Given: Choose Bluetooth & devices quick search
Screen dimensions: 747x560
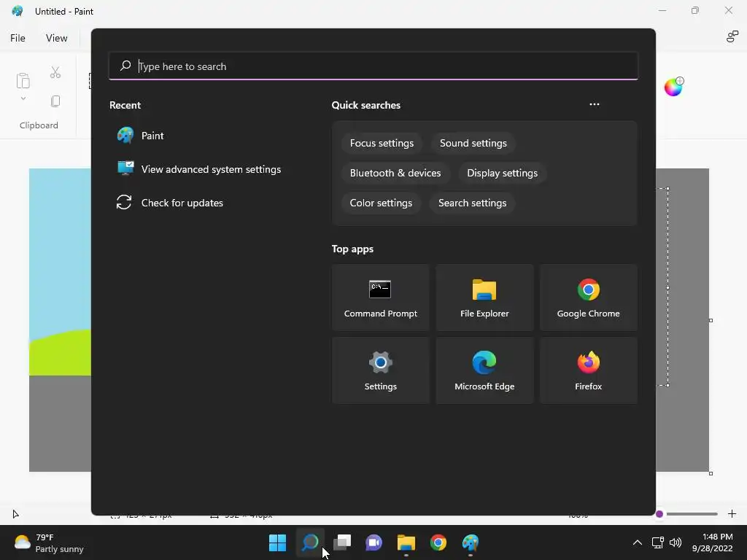Looking at the screenshot, I should pos(395,173).
